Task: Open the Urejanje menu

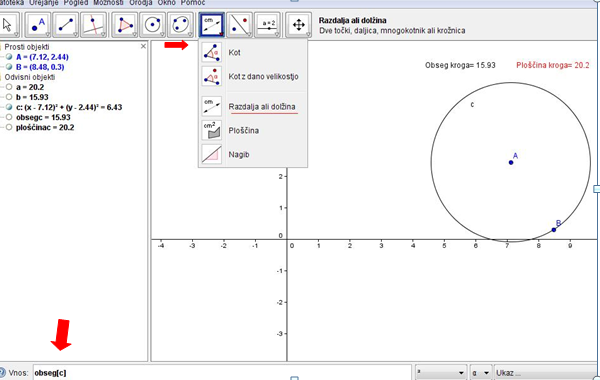Action: 44,3
